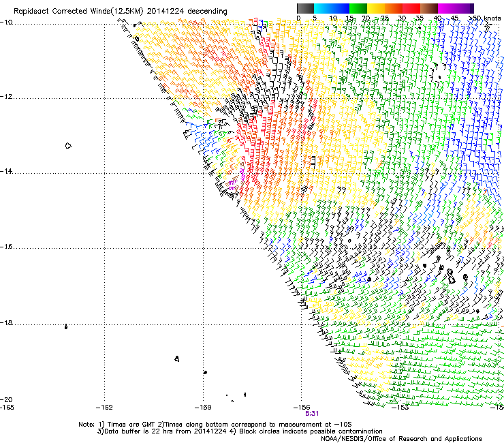Click the '-12' latitude axis label
The width and height of the screenshot is (504, 443).
coord(6,97)
